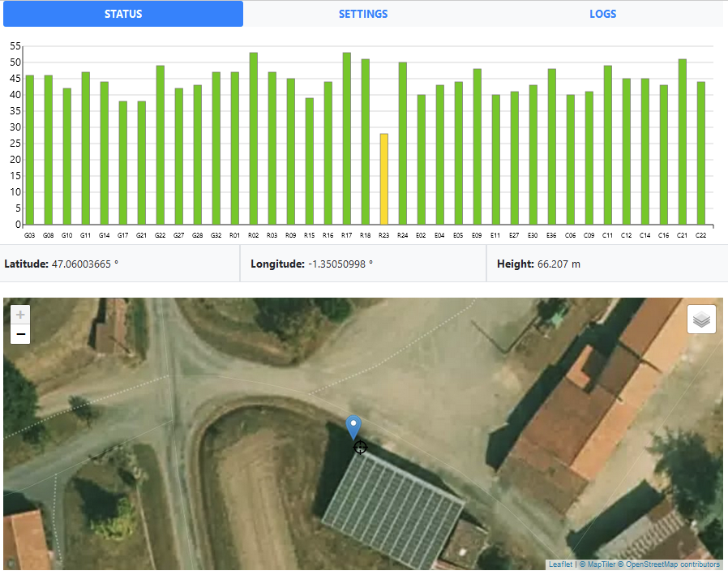
Task: Click the height value 66.207 m
Action: click(559, 264)
